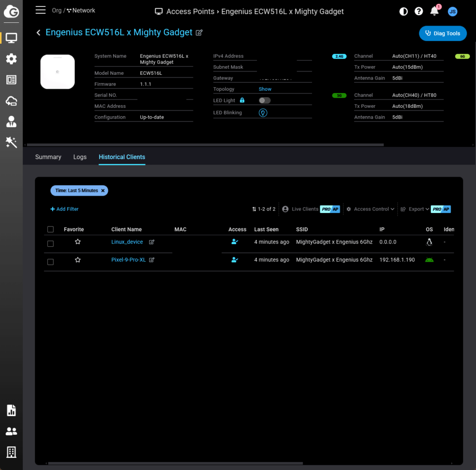Image resolution: width=476 pixels, height=470 pixels.
Task: Star Linux_device as a favorite
Action: 78,242
